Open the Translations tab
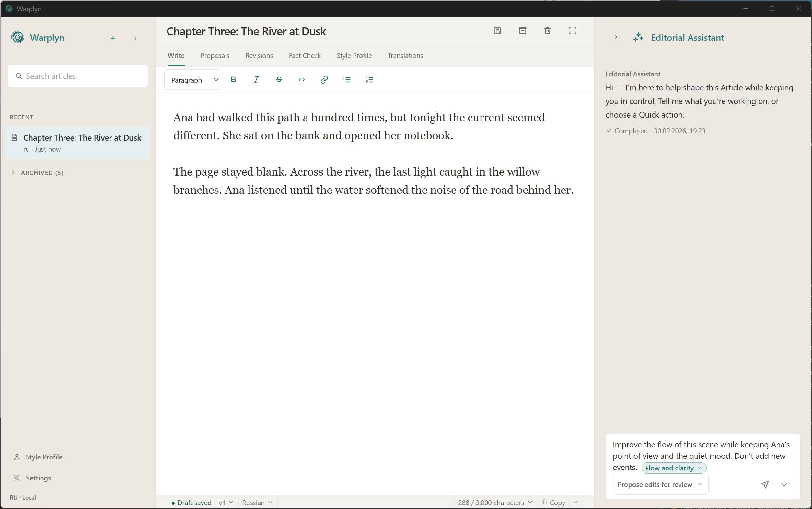This screenshot has width=812, height=509. 405,55
